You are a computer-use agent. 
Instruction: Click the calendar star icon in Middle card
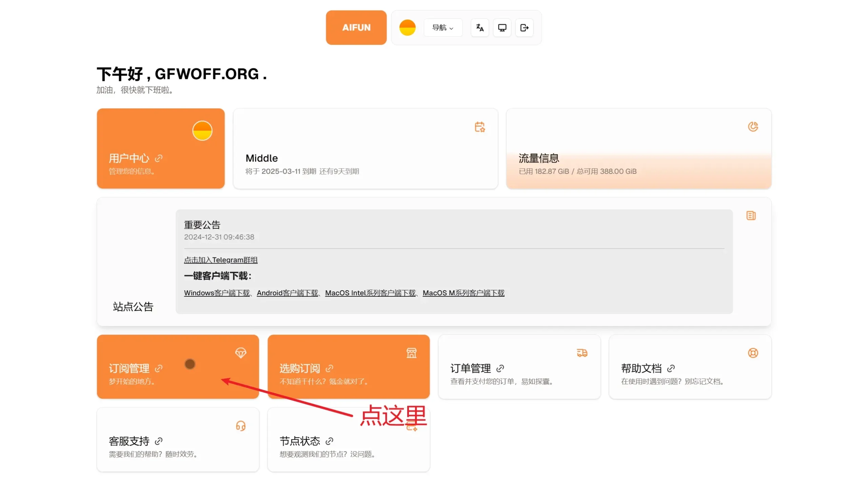(479, 127)
